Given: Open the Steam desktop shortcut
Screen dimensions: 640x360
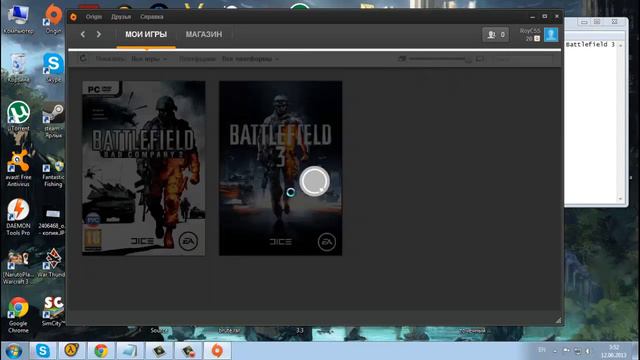Looking at the screenshot, I should [x=53, y=120].
